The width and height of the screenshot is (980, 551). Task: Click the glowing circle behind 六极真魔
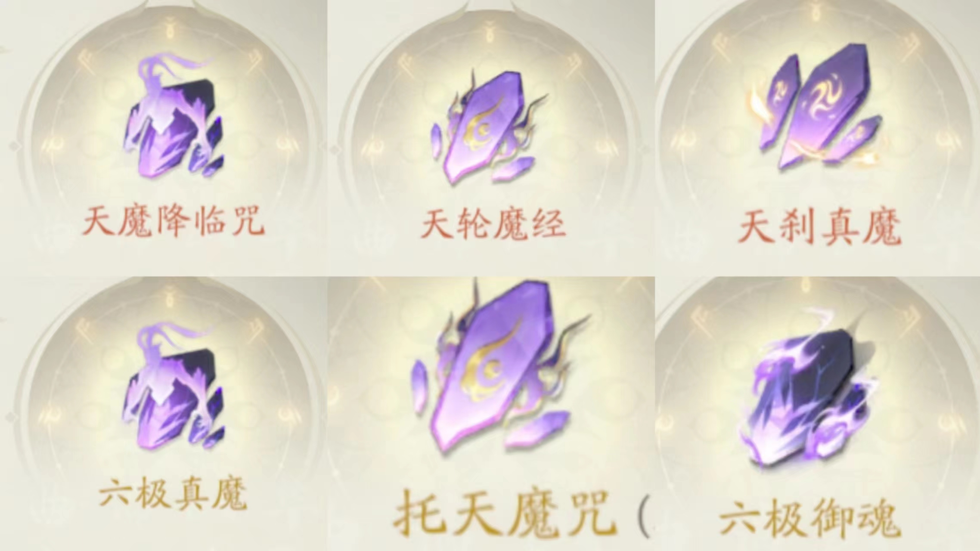[174, 400]
